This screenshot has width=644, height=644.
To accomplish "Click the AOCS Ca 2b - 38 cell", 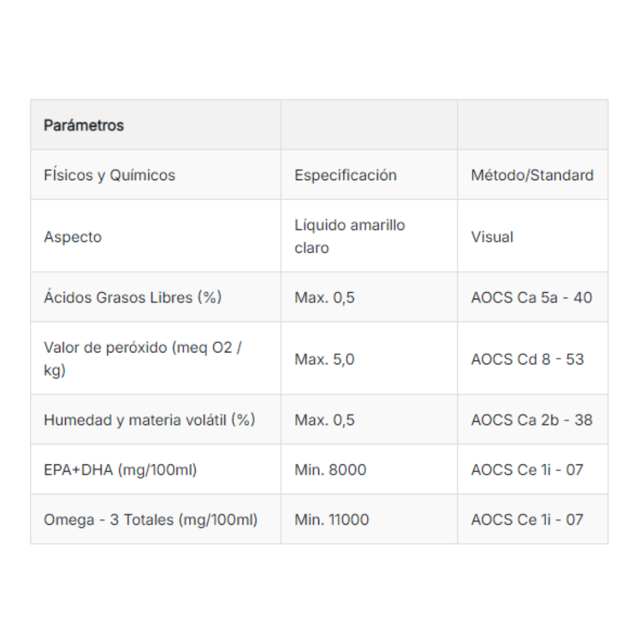I will coord(531,420).
